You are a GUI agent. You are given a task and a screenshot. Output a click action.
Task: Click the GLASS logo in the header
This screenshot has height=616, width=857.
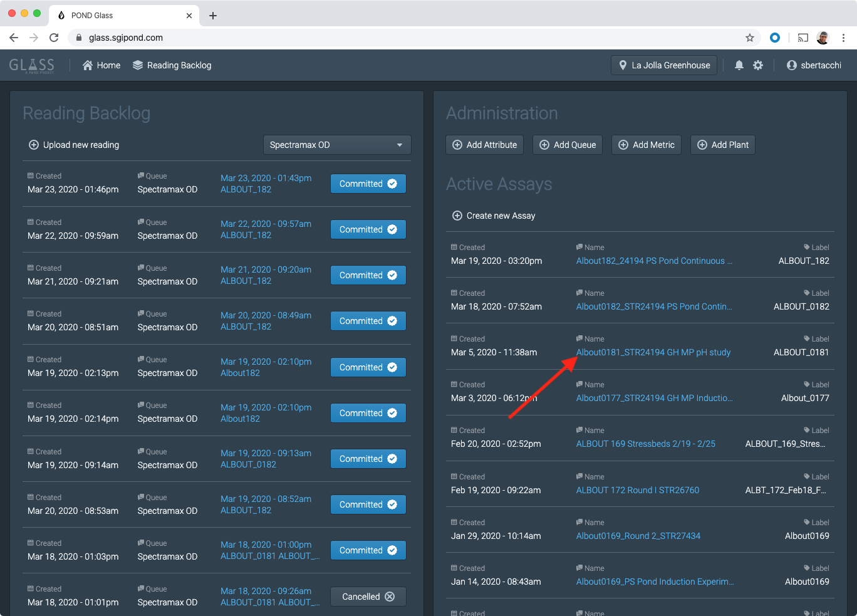[x=32, y=65]
